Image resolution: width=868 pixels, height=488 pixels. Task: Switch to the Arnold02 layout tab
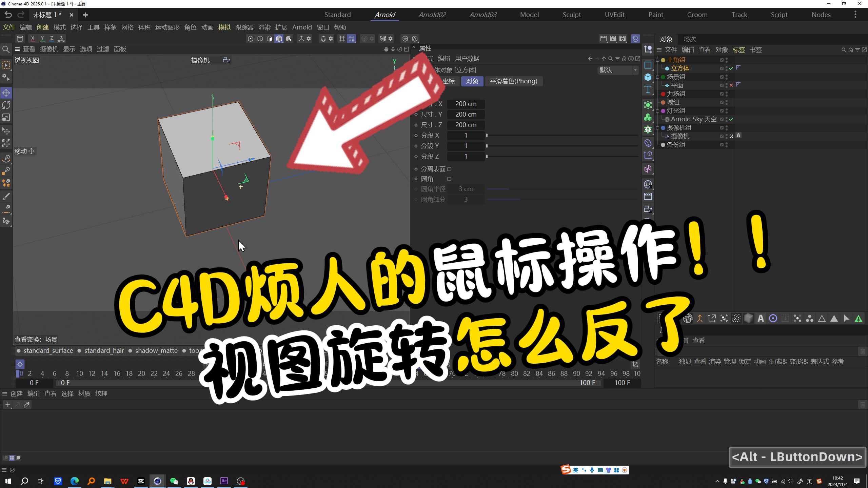click(x=432, y=15)
